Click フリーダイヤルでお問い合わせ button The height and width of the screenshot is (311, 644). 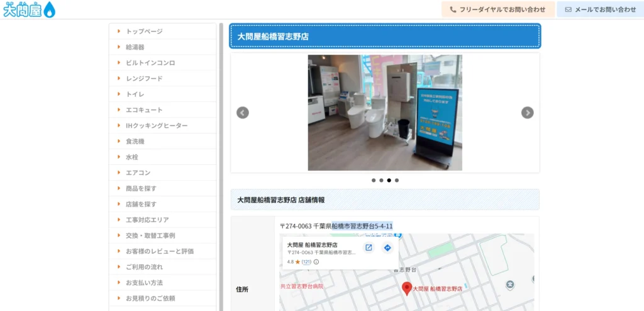[x=498, y=9]
